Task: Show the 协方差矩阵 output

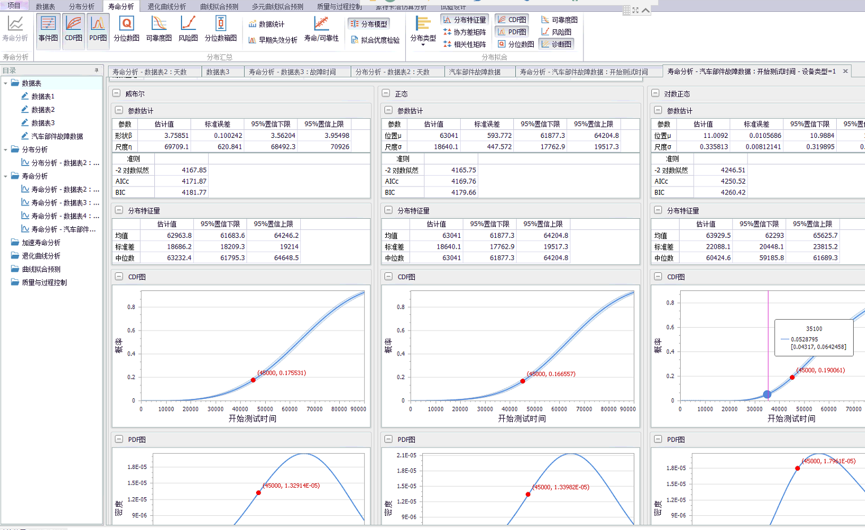Action: point(464,32)
